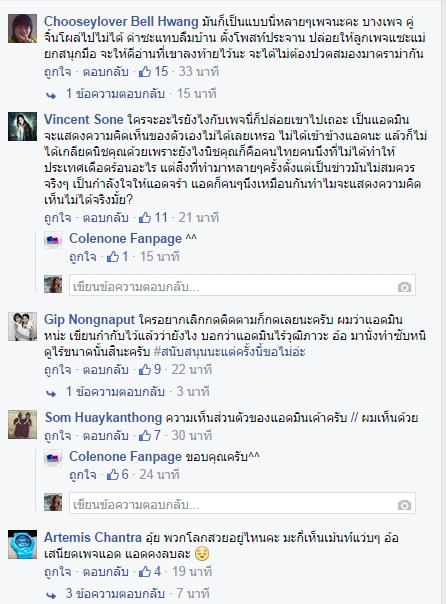
Task: Like Colenone Fanpage's ขอบคุณครับ reply
Action: click(83, 475)
